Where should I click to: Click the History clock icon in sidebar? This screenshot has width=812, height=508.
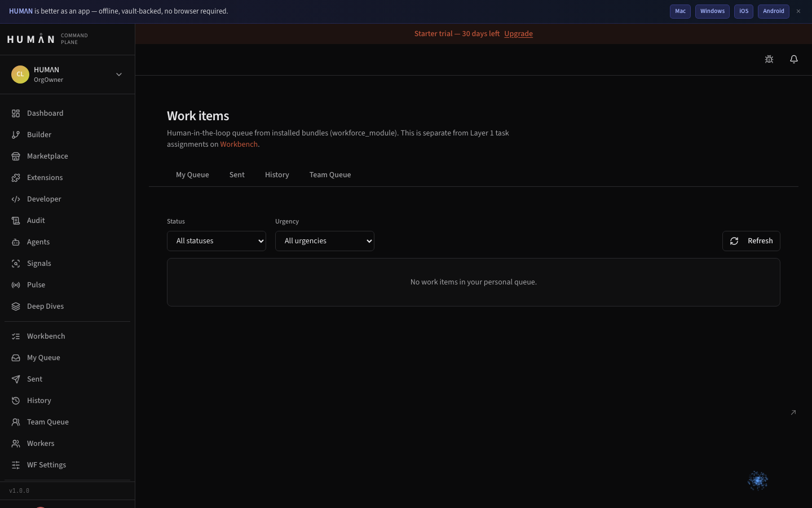pyautogui.click(x=16, y=401)
